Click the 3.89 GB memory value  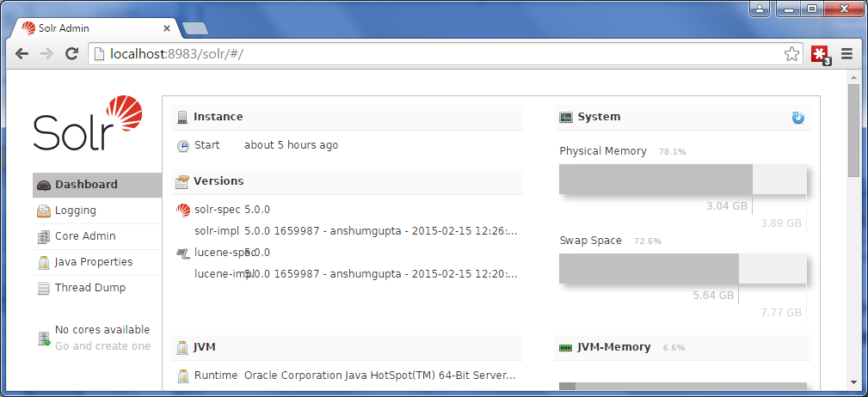781,223
